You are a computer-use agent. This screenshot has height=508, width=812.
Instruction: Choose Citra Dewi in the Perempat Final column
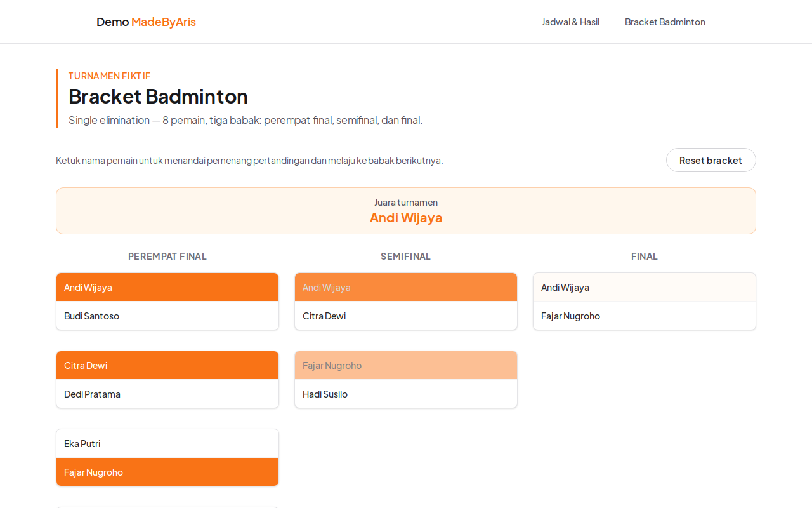(x=167, y=365)
